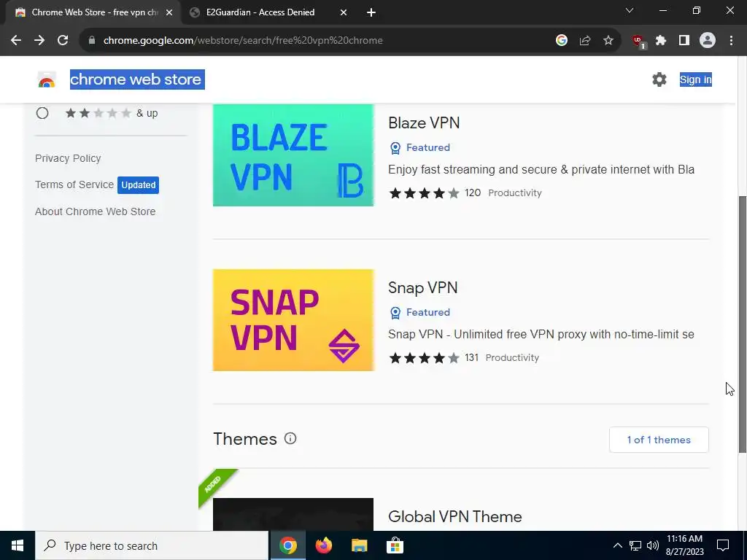
Task: Toggle the Chrome side panel
Action: click(x=684, y=41)
